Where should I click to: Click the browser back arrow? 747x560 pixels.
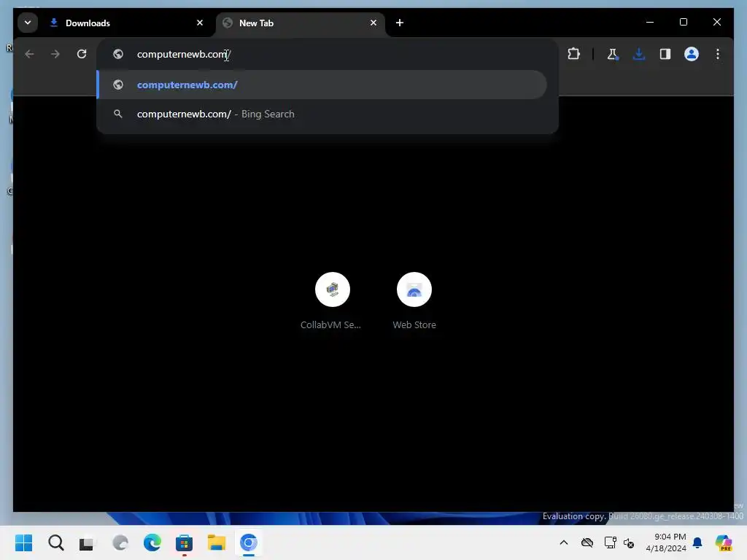(29, 54)
